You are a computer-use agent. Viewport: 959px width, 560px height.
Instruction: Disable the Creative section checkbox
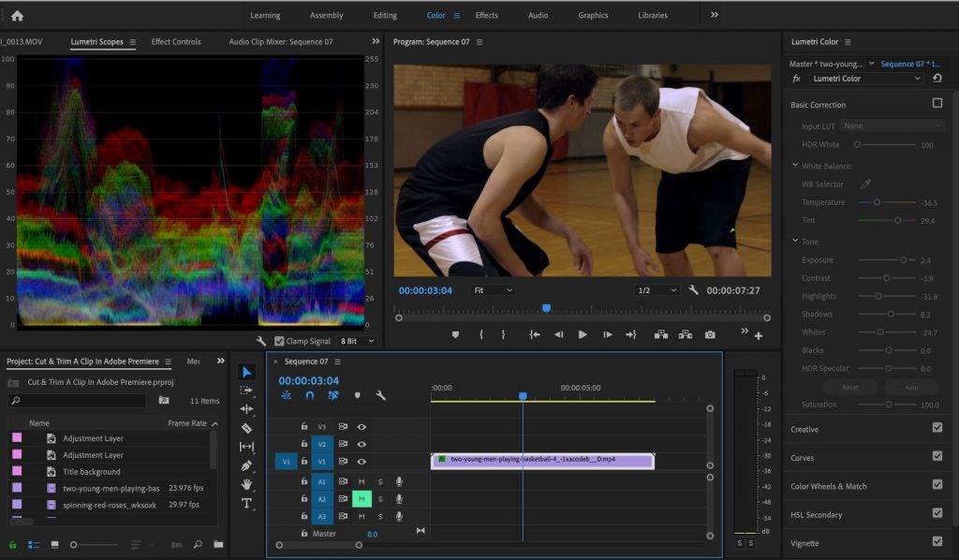937,428
